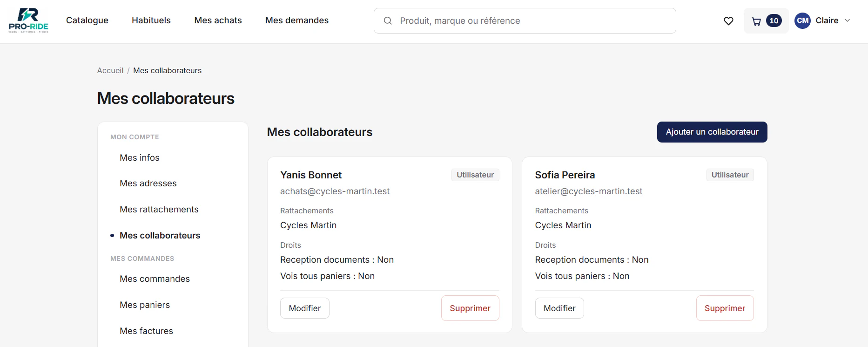
Task: Click the Sofia Pereira name
Action: tap(565, 175)
